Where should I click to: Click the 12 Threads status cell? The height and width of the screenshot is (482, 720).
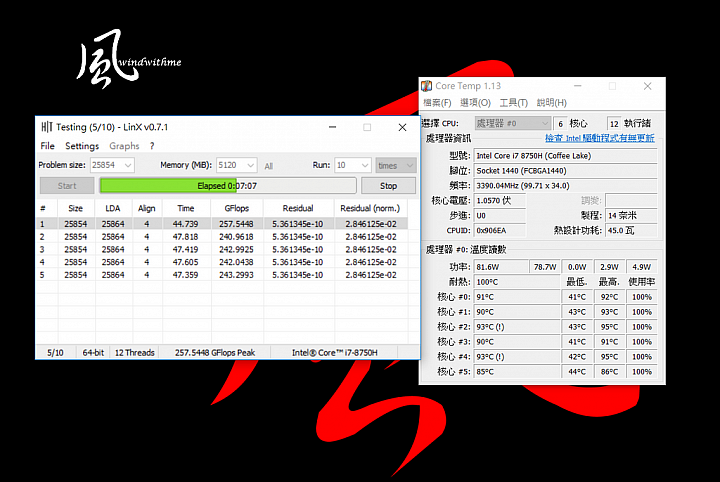click(x=135, y=353)
